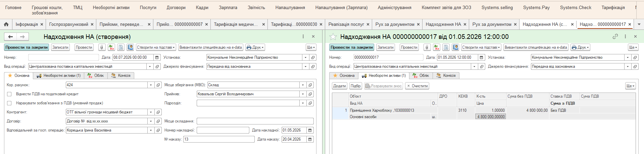Click Додати above the assets table
Image resolution: width=644 pixels, height=154 pixels.
pyautogui.click(x=339, y=86)
